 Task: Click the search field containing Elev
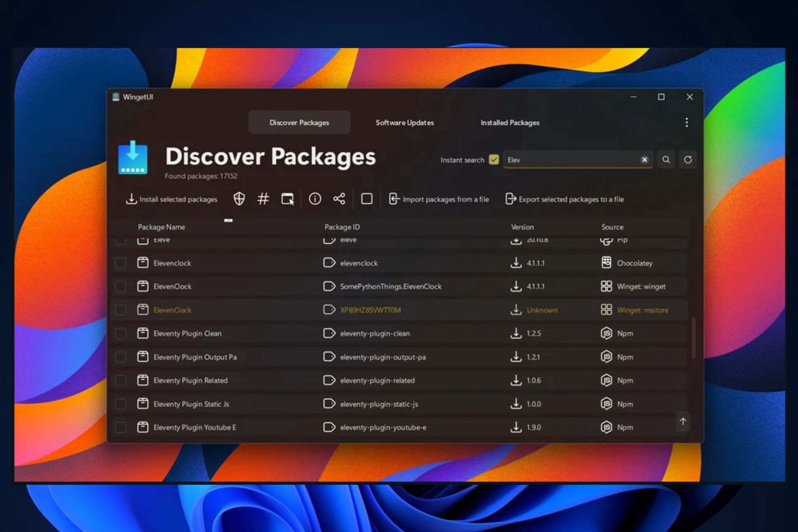pos(578,160)
